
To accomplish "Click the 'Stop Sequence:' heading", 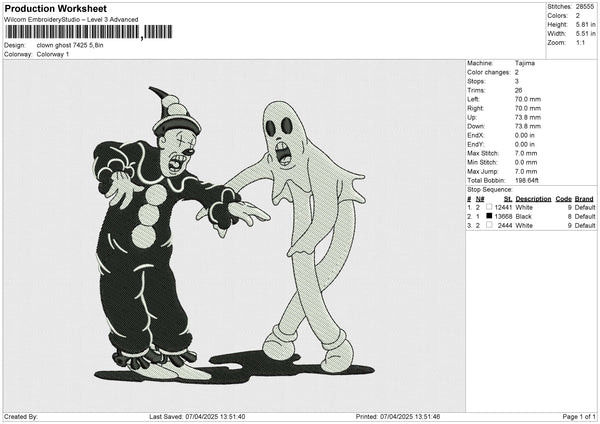I will (x=489, y=190).
